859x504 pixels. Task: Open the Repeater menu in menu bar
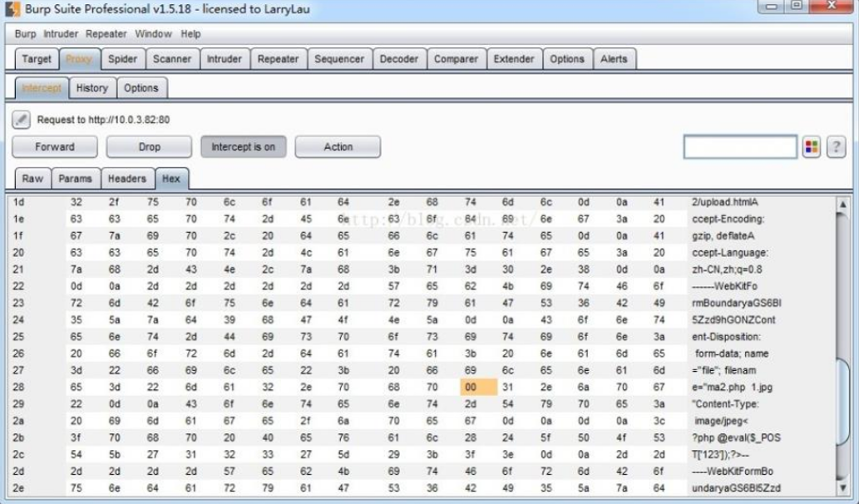[106, 34]
